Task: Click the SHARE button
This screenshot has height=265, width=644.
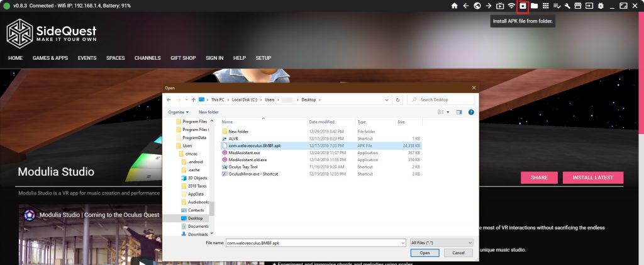Action: coord(539,178)
